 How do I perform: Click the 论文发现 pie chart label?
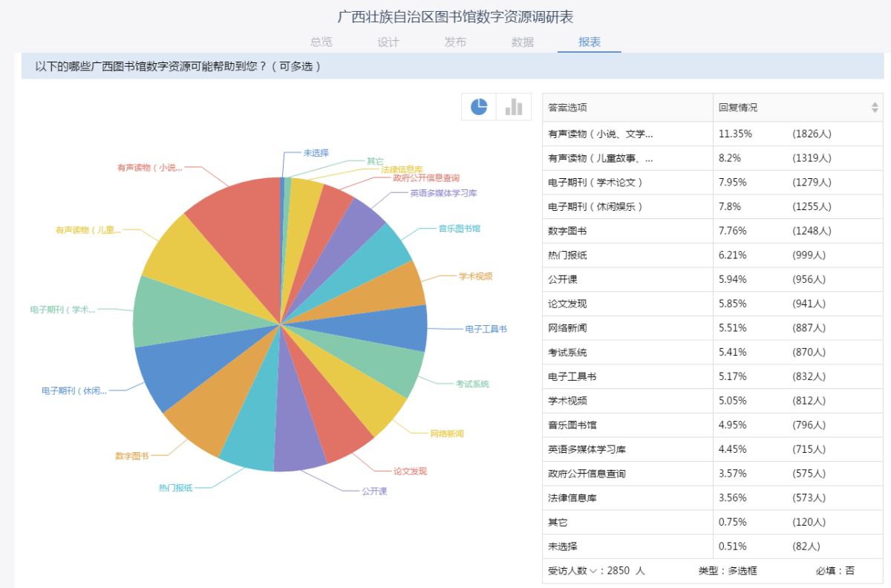410,471
